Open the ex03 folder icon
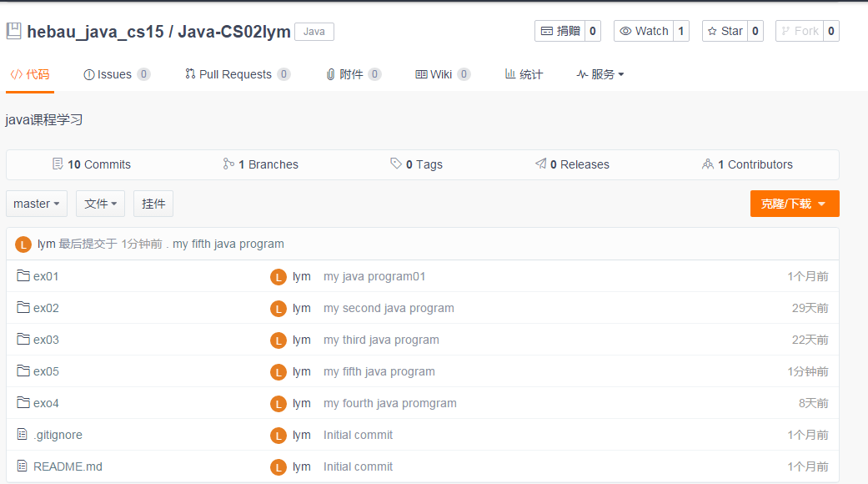Viewport: 868px width, 484px height. click(x=23, y=339)
